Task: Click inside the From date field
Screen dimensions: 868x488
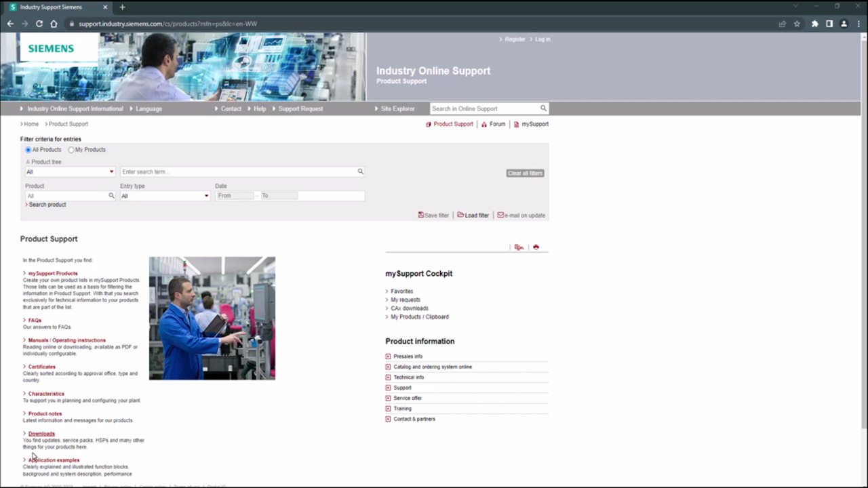Action: (235, 195)
